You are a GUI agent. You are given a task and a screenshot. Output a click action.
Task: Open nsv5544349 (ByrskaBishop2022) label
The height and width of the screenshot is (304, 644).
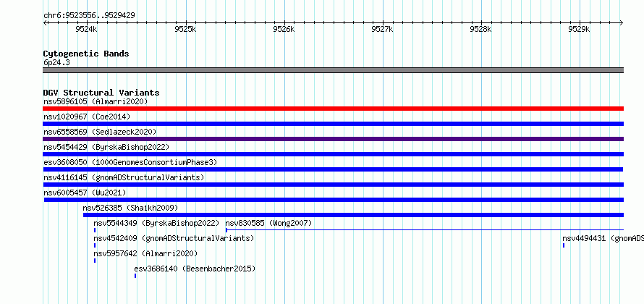coord(156,223)
